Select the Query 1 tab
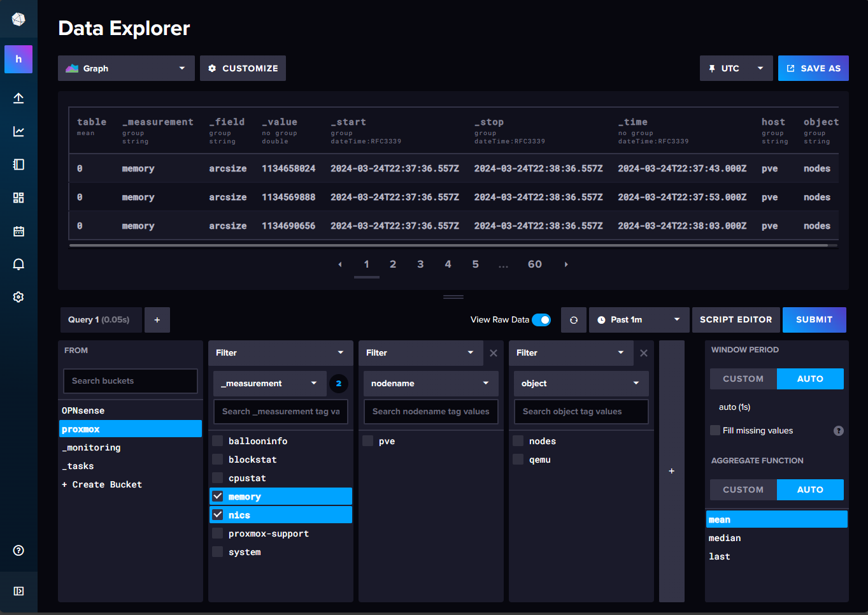 (101, 320)
